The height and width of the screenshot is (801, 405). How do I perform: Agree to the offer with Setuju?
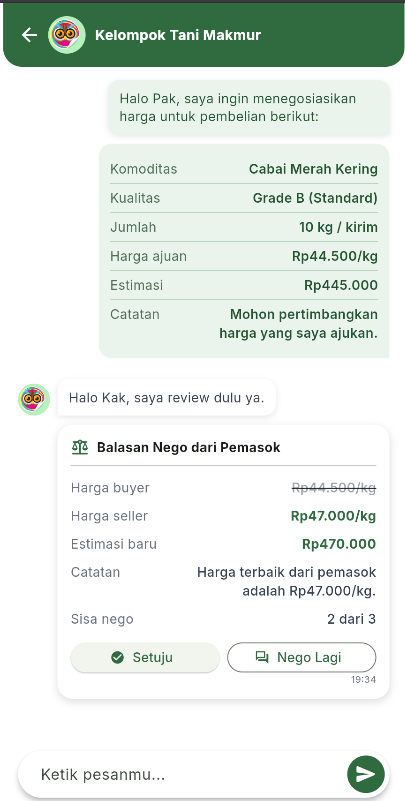145,657
